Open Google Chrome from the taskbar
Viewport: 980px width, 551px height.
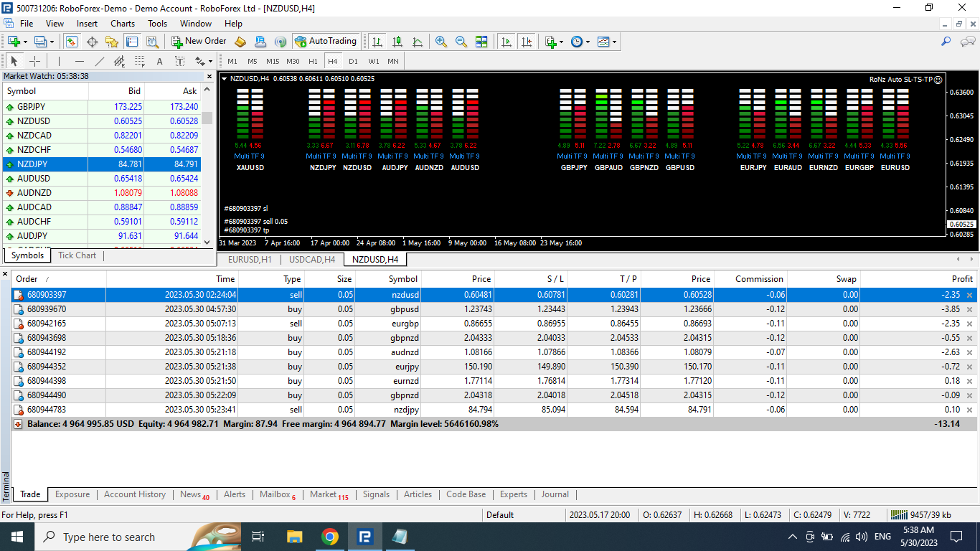click(329, 537)
